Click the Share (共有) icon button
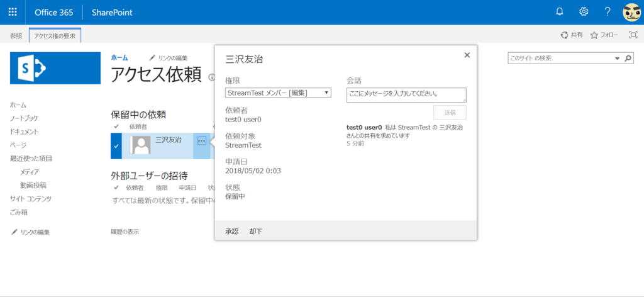Viewport: 644px width, 297px height. (572, 35)
